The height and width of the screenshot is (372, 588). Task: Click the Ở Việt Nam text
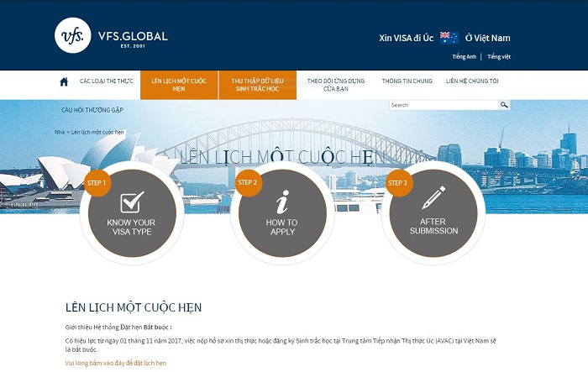(487, 38)
